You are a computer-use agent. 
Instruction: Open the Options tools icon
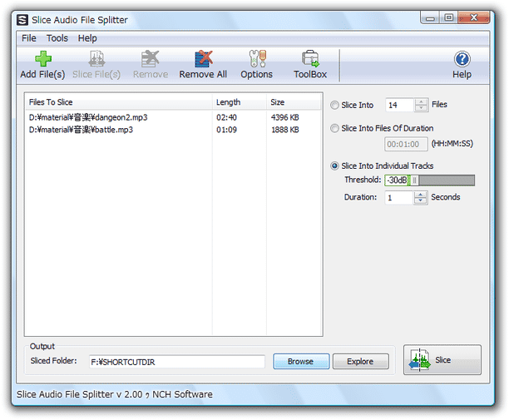click(258, 59)
